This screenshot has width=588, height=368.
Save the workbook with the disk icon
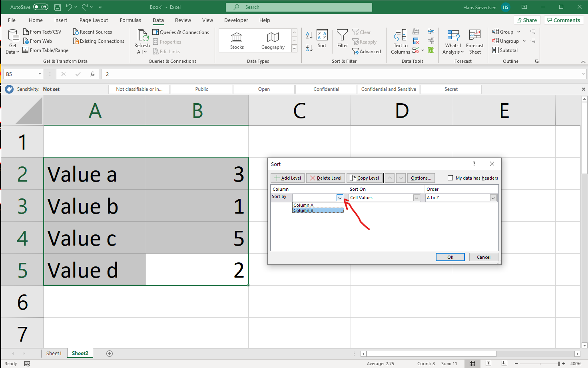[x=58, y=7]
